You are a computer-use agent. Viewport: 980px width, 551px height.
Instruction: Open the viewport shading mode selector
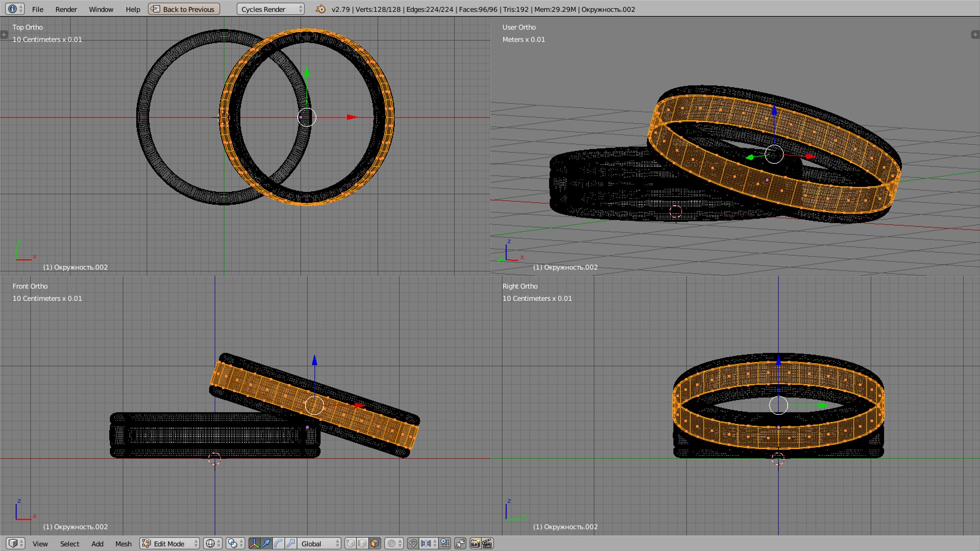point(213,543)
